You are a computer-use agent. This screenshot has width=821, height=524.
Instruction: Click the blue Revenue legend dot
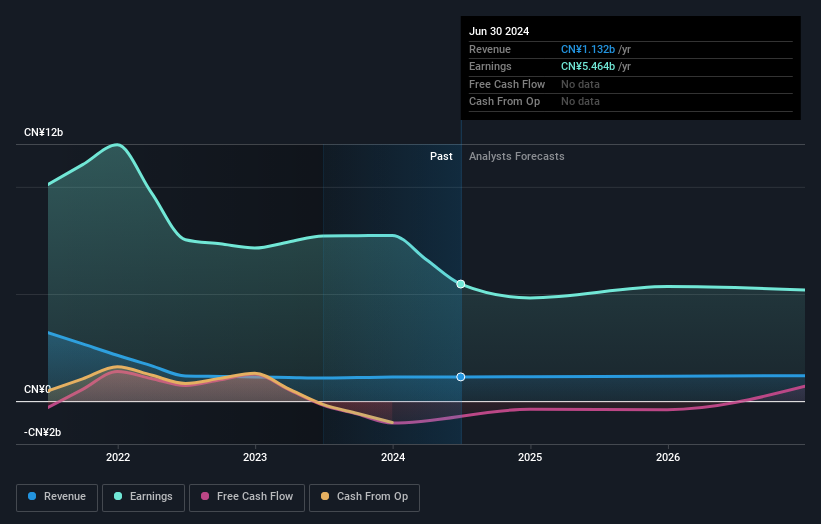pos(32,496)
